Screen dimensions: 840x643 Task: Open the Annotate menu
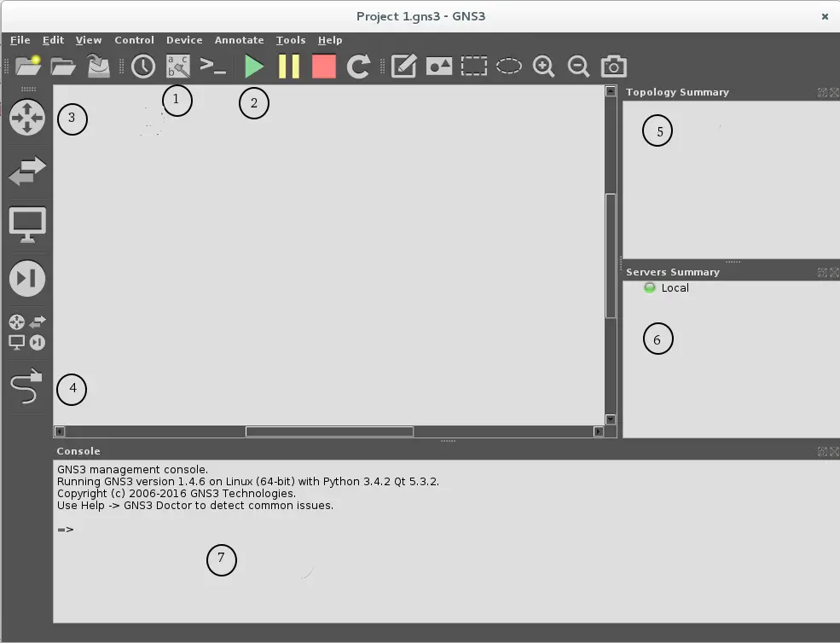[239, 40]
